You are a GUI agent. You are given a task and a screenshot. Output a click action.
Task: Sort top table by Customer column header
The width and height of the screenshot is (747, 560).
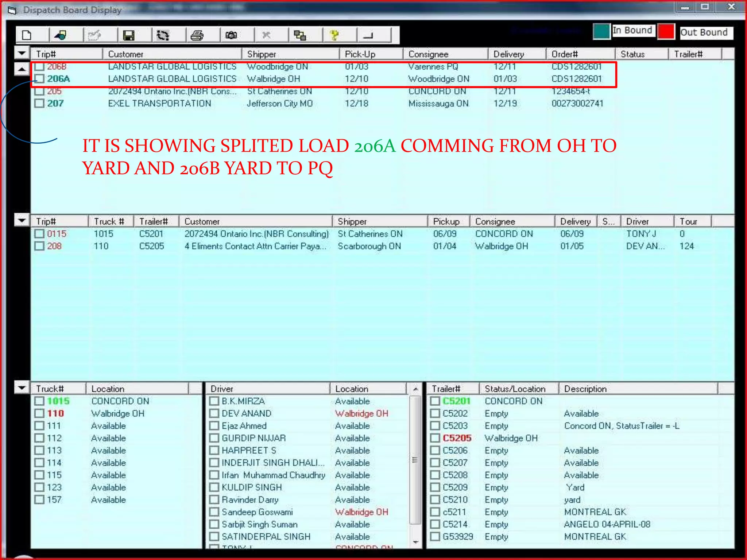172,54
